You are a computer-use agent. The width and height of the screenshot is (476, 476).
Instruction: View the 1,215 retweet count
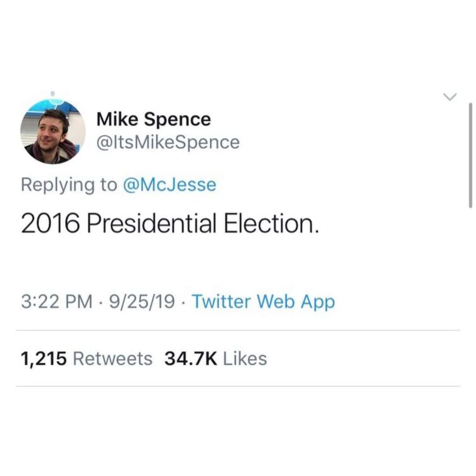coord(44,359)
